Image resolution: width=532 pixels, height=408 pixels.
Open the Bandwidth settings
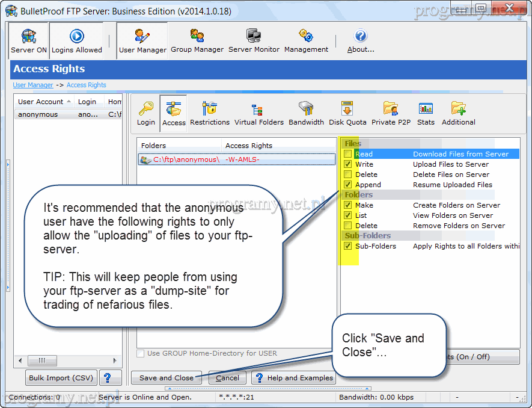point(306,113)
